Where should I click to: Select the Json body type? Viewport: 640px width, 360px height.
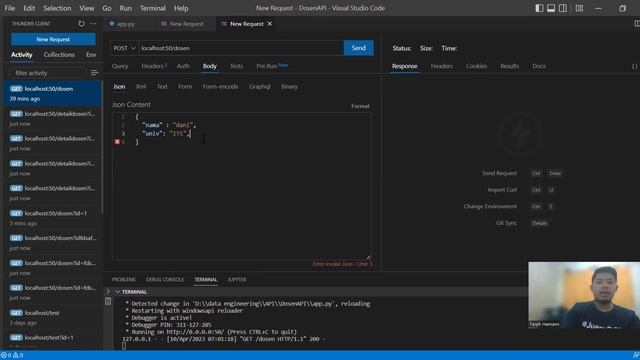[119, 87]
